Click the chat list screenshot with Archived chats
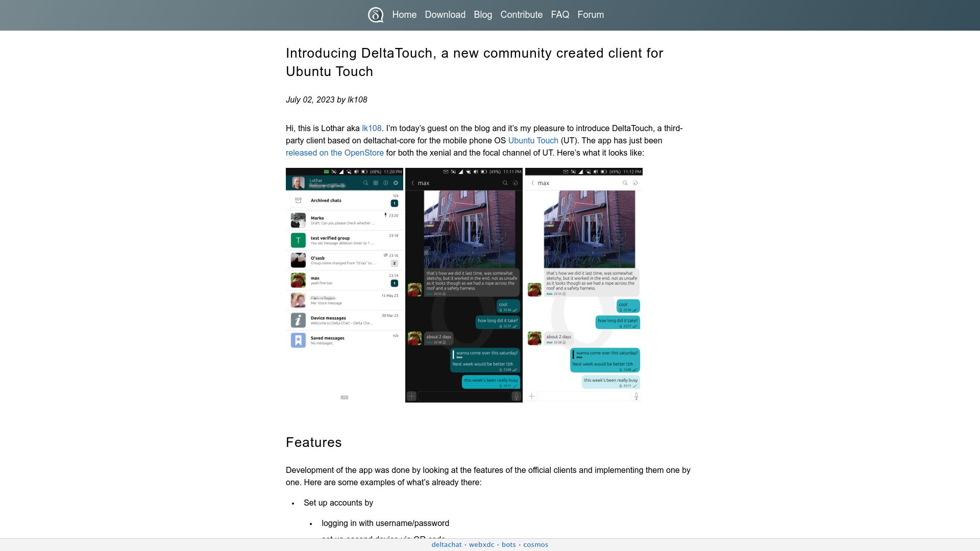 [345, 285]
